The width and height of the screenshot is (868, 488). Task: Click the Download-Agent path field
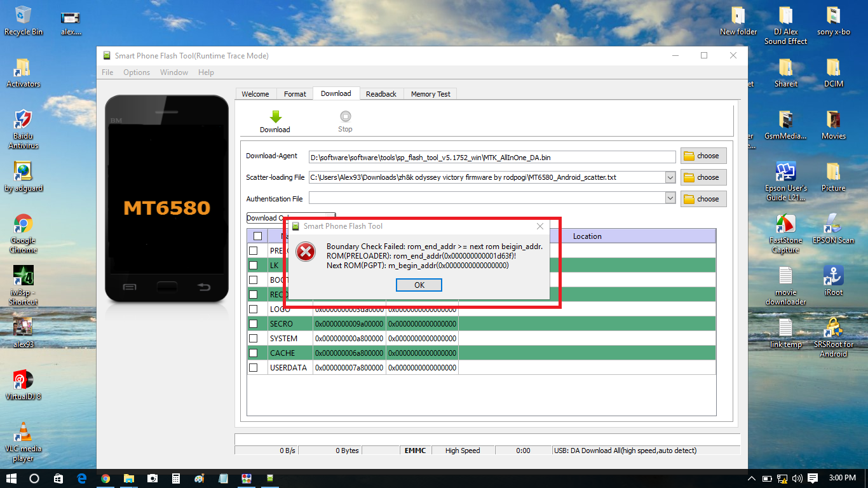click(492, 157)
